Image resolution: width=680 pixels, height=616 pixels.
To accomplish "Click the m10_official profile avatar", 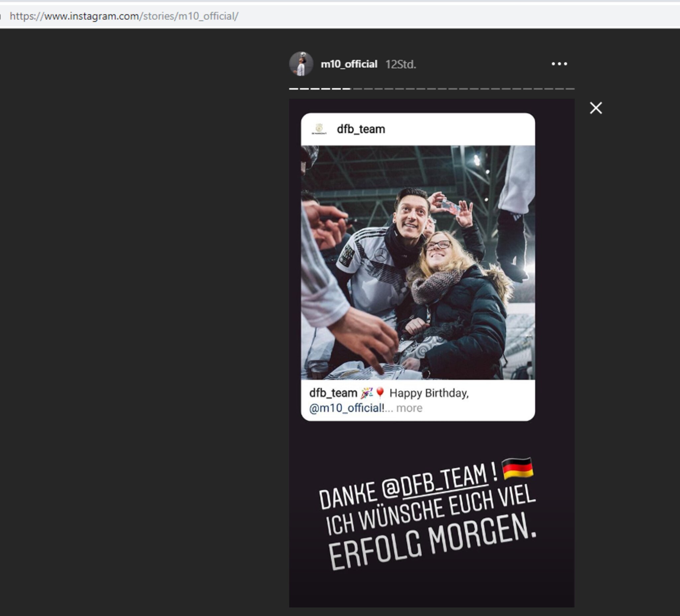I will [301, 64].
